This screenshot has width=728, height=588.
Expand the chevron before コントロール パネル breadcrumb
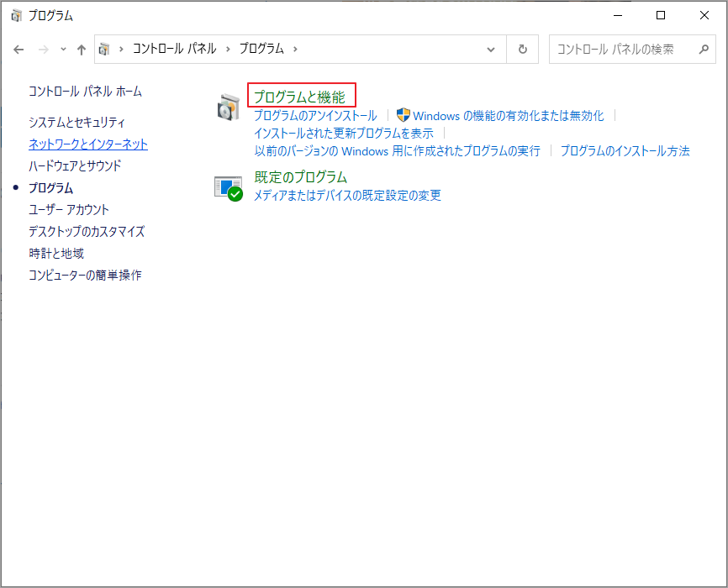pos(121,49)
